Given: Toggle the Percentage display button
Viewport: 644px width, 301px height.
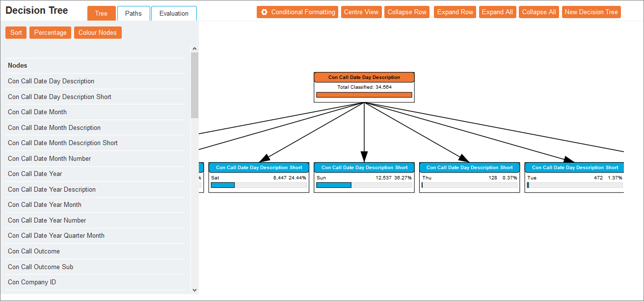Looking at the screenshot, I should click(51, 33).
